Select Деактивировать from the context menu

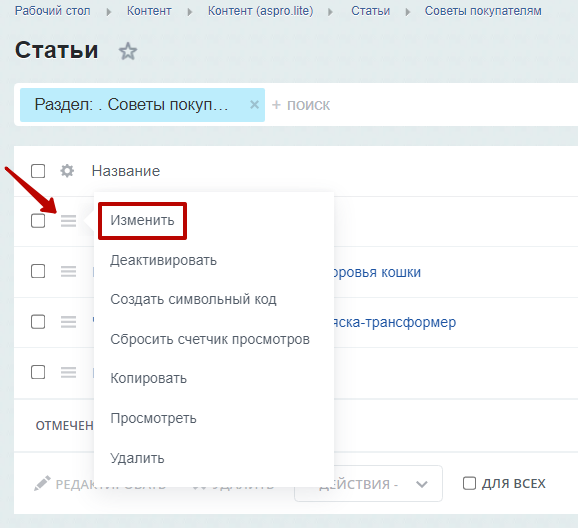point(164,260)
